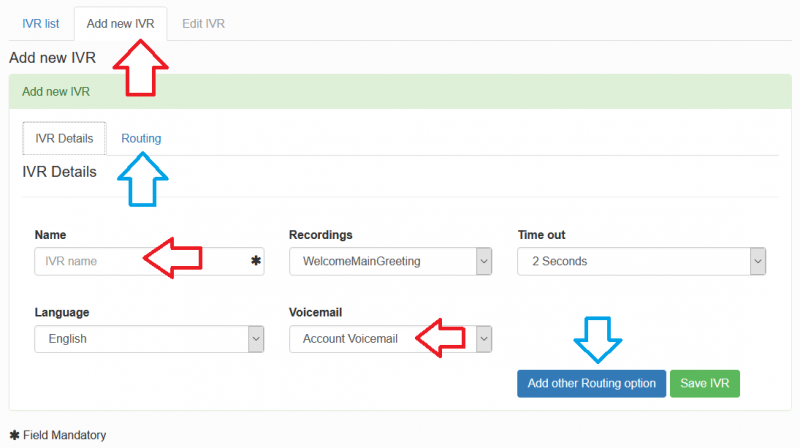Click the Recordings dropdown arrow
Image resolution: width=800 pixels, height=448 pixels.
484,261
